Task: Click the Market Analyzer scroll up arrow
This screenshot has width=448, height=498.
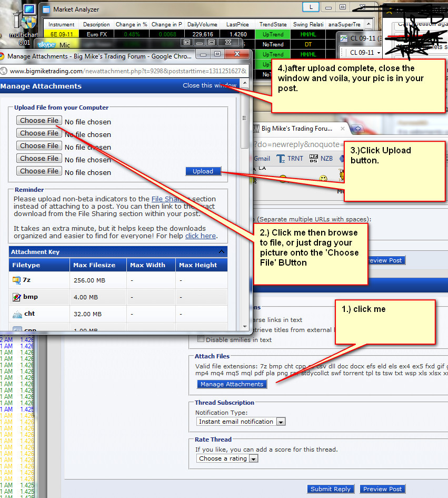Action: pos(369,24)
